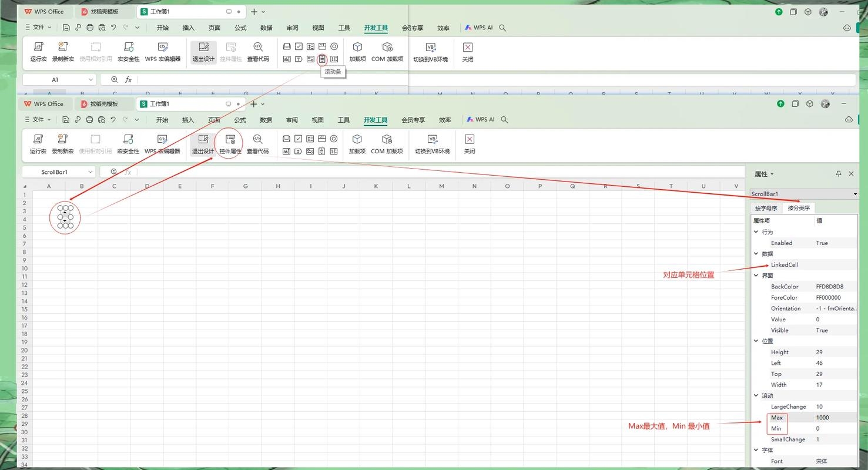868x470 pixels.
Task: Collapse the 滚动 property group
Action: [756, 396]
